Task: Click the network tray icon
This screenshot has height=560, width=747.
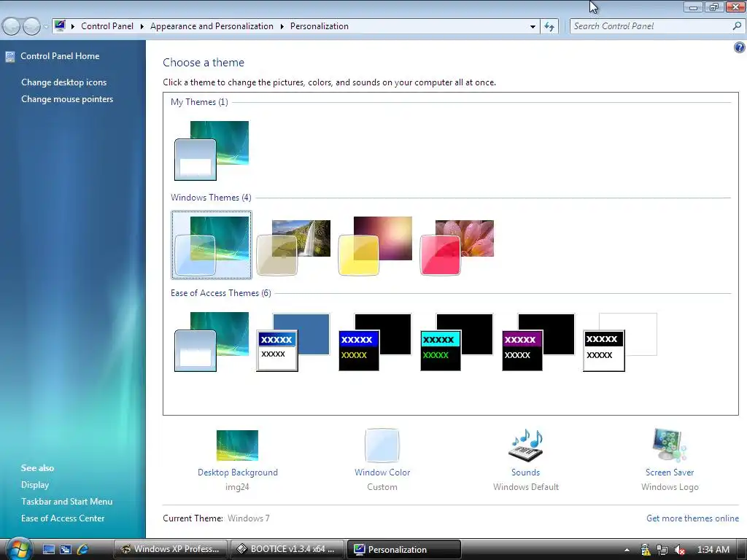Action: point(662,550)
